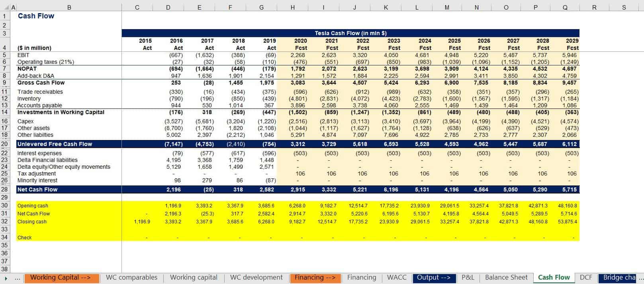This screenshot has height=284, width=644.
Task: Open the Financing sheet tab
Action: [x=361, y=278]
